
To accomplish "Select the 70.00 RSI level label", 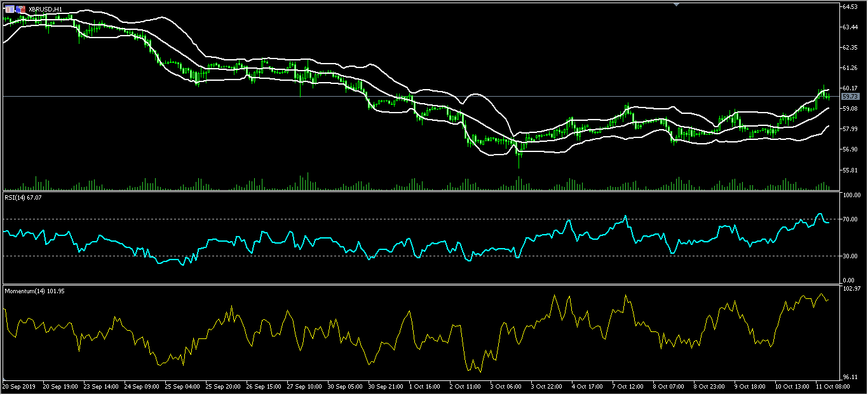I will (850, 219).
